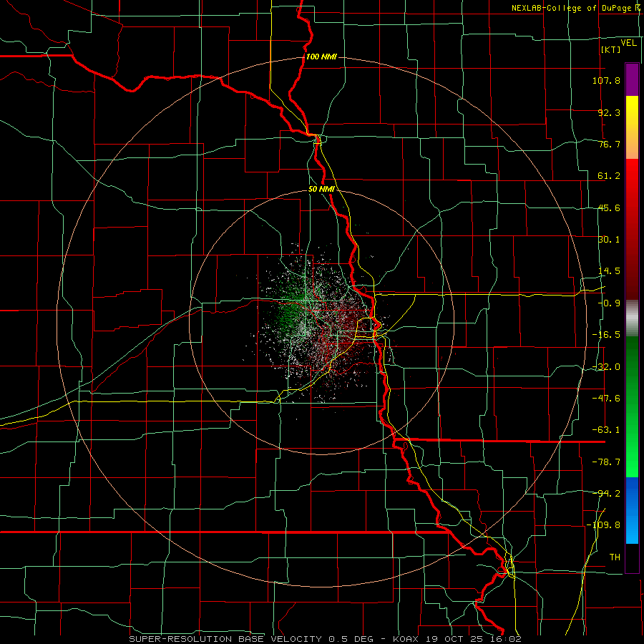Click the 92.3 scale value
Viewport: 644px width, 644px height.
[x=609, y=112]
